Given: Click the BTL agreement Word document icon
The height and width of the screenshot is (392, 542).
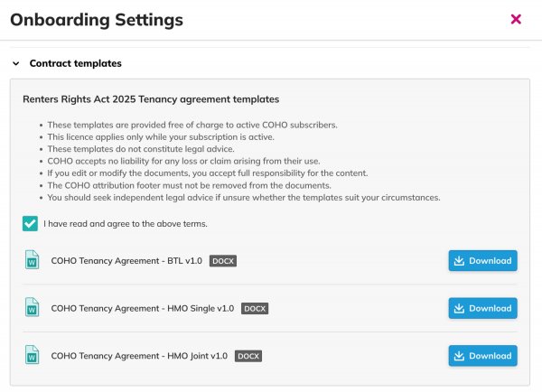Looking at the screenshot, I should click(x=32, y=260).
